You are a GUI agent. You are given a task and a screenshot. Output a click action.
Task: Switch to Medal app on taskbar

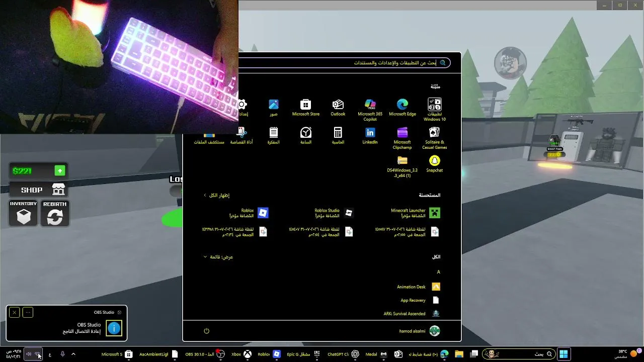click(x=376, y=354)
